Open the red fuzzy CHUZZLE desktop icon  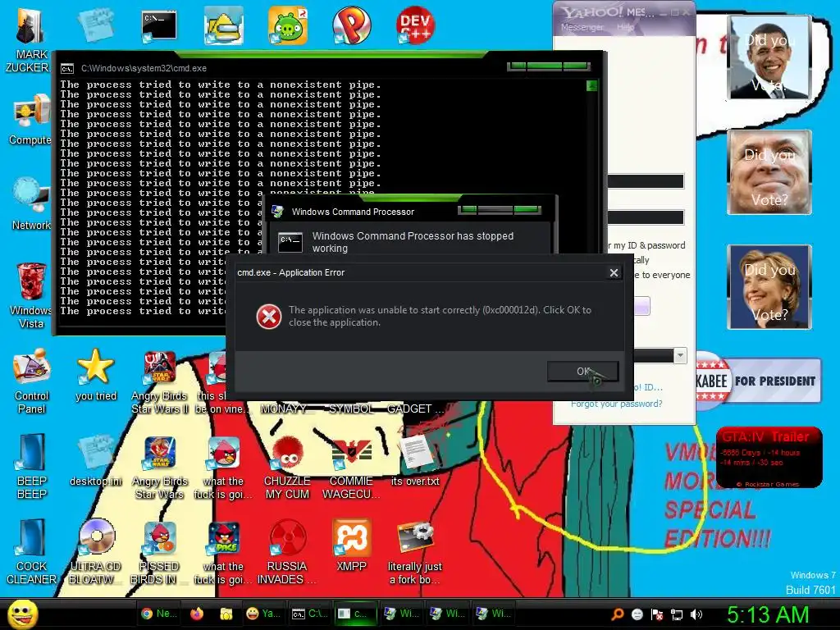click(x=288, y=467)
